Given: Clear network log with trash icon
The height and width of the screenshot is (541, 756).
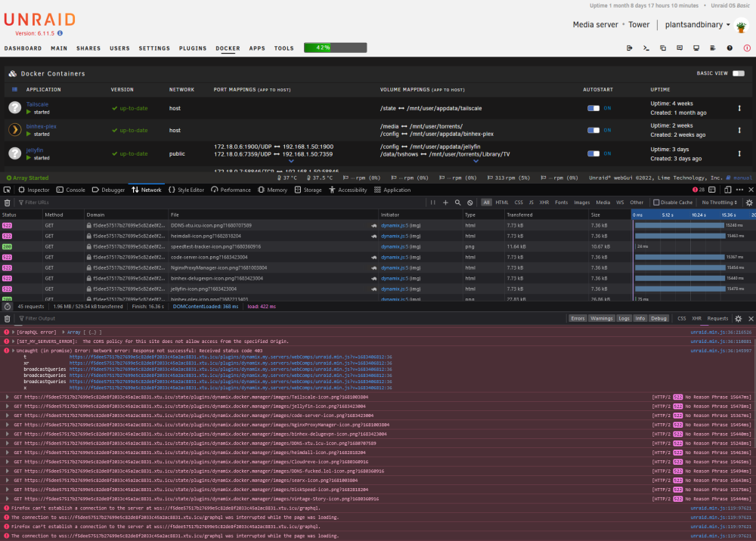Looking at the screenshot, I should [x=8, y=202].
